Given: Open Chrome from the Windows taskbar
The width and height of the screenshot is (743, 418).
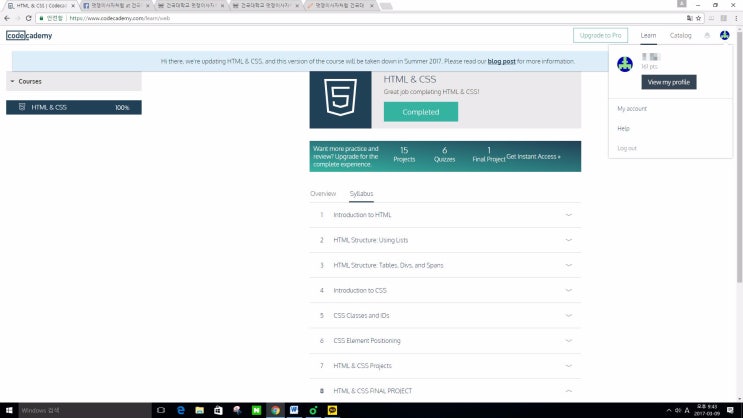Looking at the screenshot, I should (274, 410).
